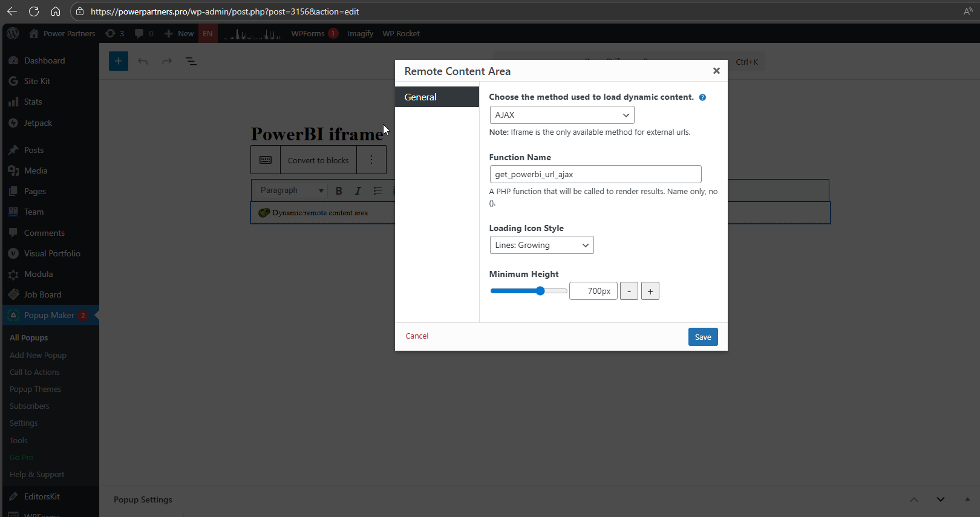This screenshot has height=517, width=980.
Task: Open Popup Maker Tools link
Action: (18, 440)
